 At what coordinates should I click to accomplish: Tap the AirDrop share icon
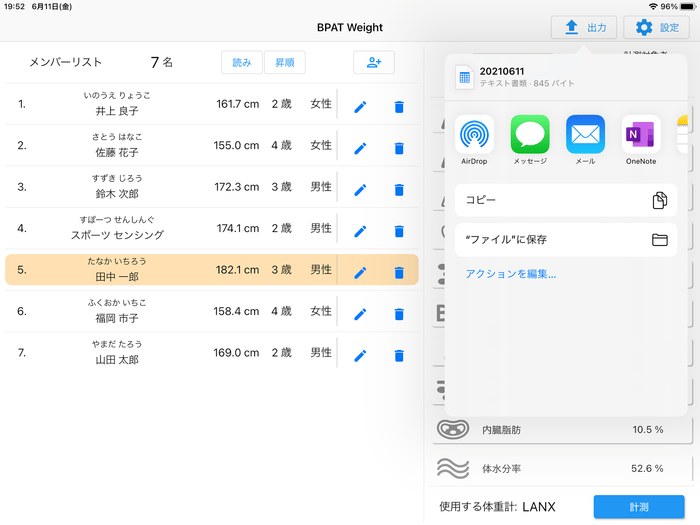tap(474, 135)
